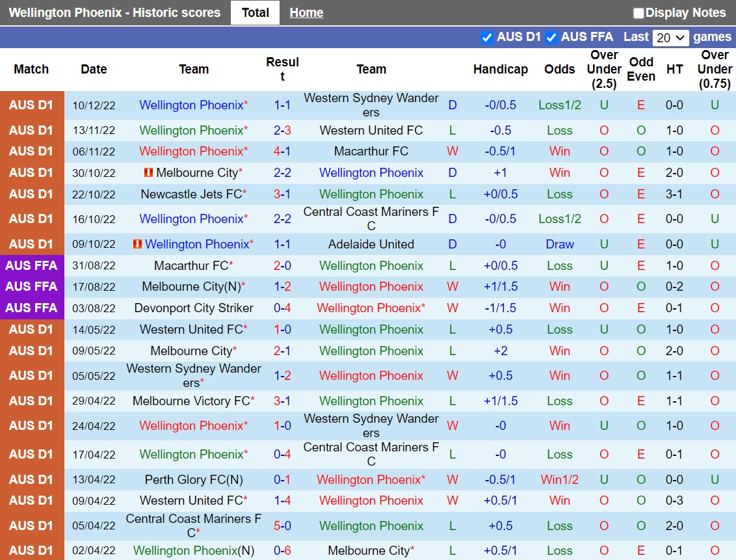Open the 4-1 result on 06/11/22
The height and width of the screenshot is (560, 736).
(x=282, y=151)
